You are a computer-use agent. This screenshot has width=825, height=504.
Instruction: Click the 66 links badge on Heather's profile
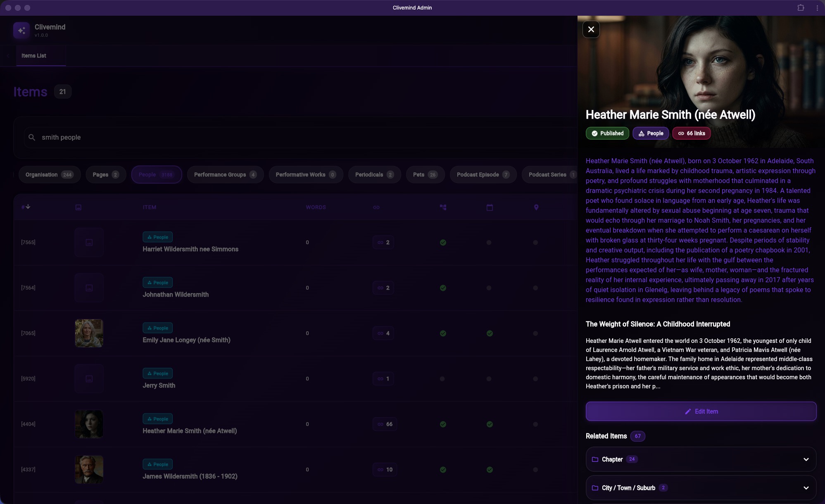691,133
